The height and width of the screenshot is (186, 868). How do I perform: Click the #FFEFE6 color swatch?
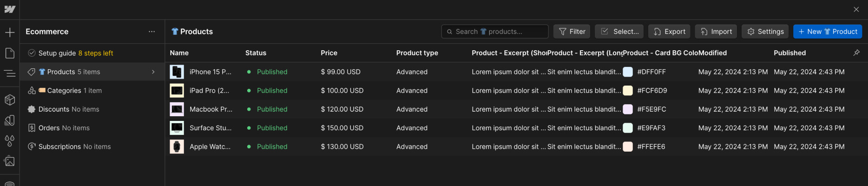tap(628, 146)
